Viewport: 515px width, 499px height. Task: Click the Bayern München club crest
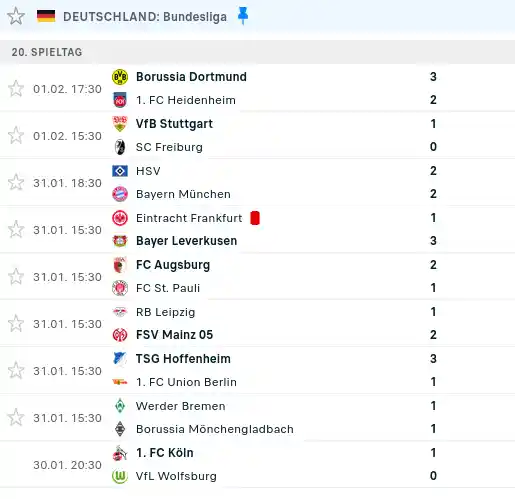coord(120,194)
